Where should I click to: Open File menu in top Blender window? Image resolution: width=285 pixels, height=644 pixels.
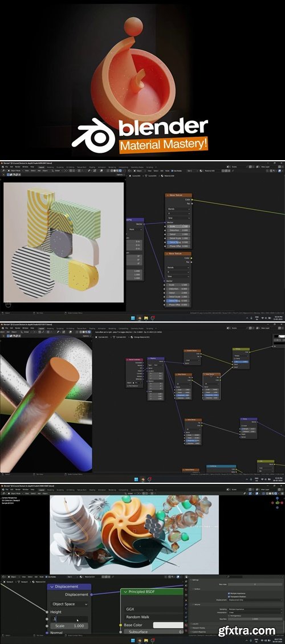[7, 167]
